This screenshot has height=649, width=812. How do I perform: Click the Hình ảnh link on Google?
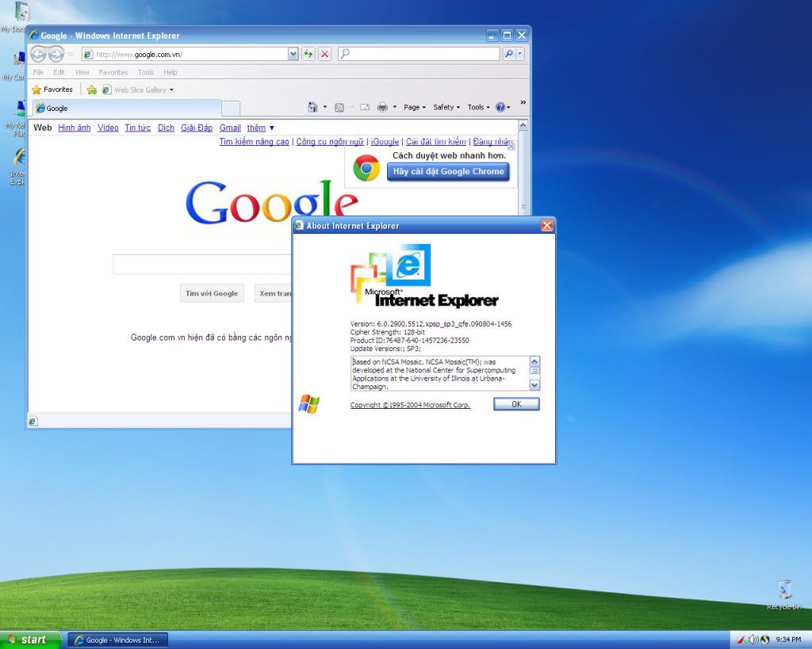(x=74, y=128)
